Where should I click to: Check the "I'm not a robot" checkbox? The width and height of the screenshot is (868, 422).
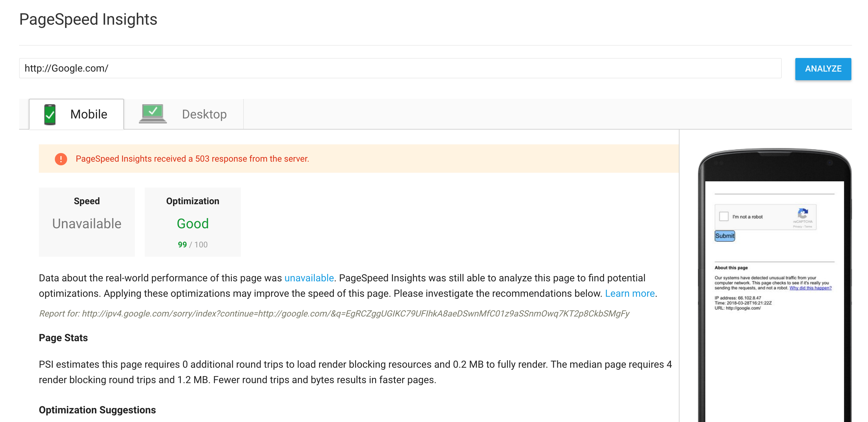pos(724,216)
